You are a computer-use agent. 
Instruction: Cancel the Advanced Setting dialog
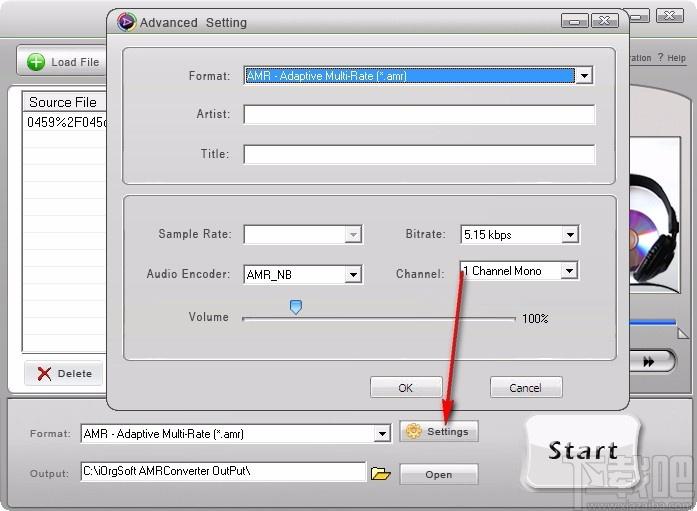pyautogui.click(x=526, y=387)
